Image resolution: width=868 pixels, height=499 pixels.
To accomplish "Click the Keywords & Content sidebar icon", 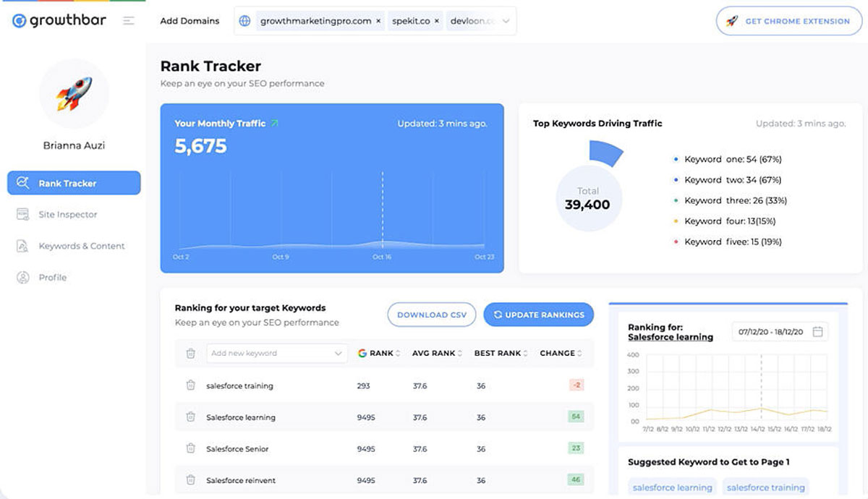I will [23, 246].
